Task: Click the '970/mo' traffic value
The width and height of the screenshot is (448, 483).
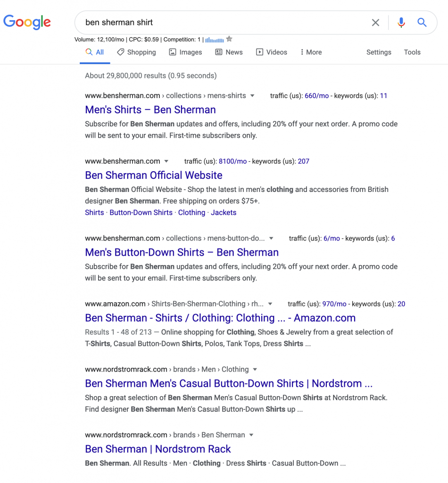Action: tap(334, 304)
